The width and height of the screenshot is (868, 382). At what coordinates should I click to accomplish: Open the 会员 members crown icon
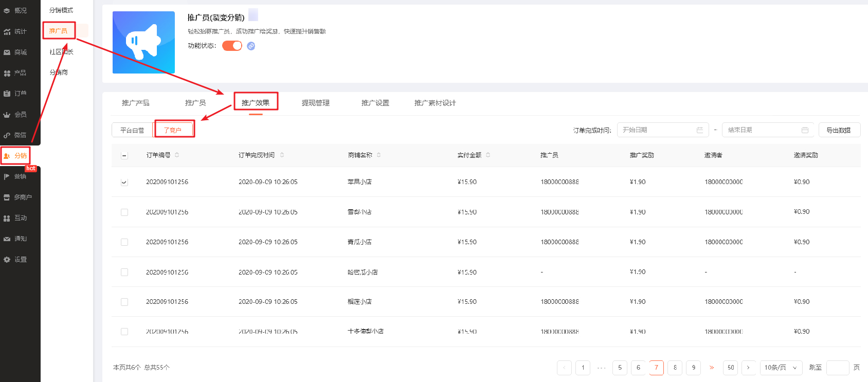pos(7,115)
